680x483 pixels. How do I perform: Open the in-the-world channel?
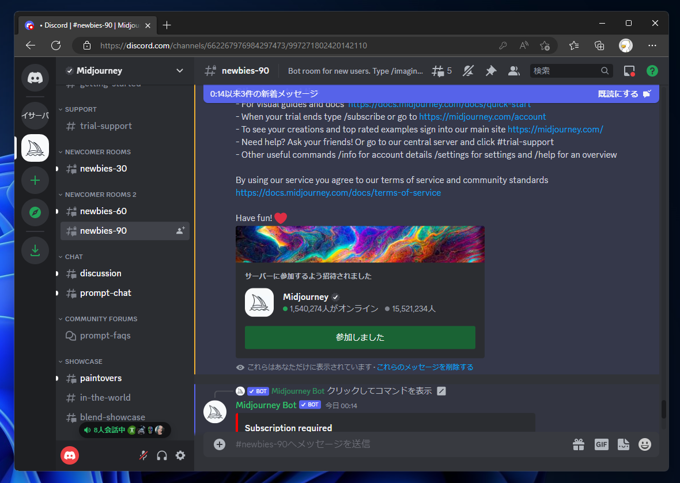(125, 398)
